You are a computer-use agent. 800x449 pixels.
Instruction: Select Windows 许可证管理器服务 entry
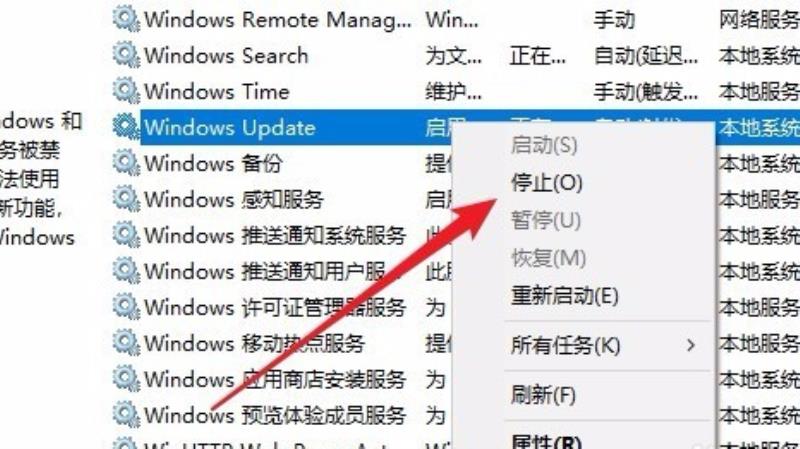[x=275, y=307]
